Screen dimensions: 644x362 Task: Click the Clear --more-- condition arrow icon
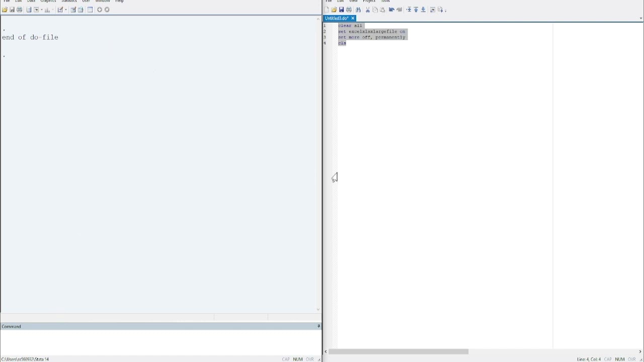coord(100,10)
